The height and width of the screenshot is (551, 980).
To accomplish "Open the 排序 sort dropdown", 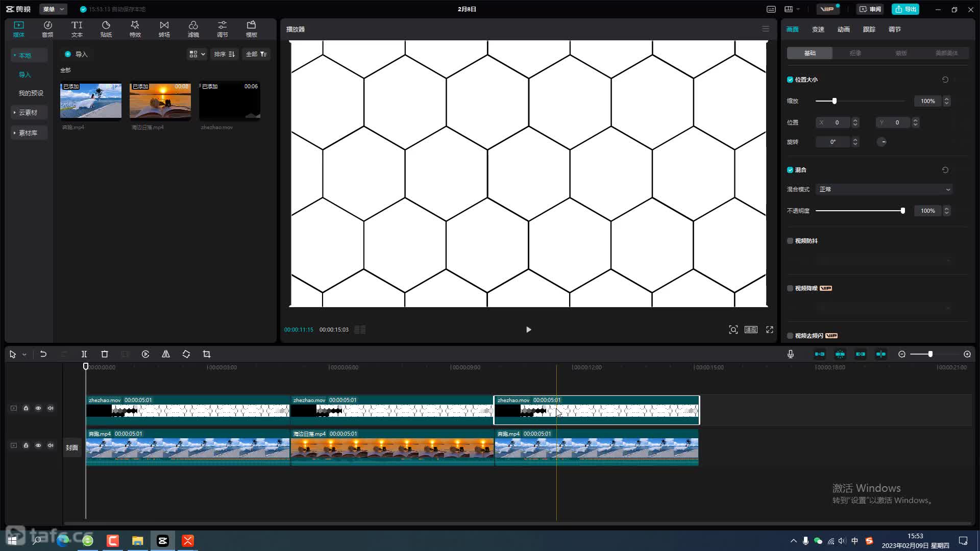I will tap(225, 54).
